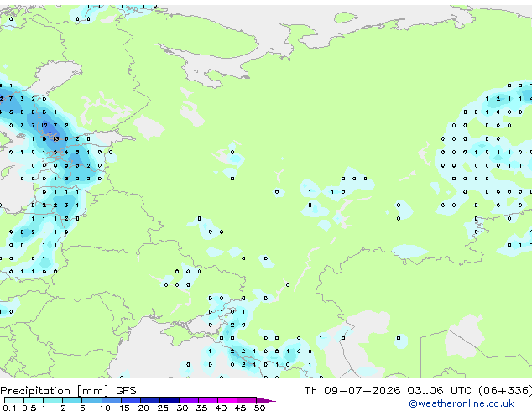Click the 0.1–0.5 mm legend color box
This screenshot has width=532, height=411.
tap(14, 400)
